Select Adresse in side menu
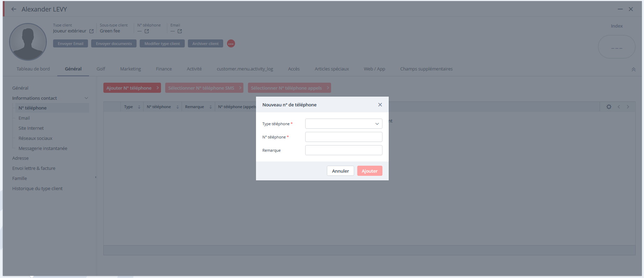The height and width of the screenshot is (278, 644). [21, 158]
